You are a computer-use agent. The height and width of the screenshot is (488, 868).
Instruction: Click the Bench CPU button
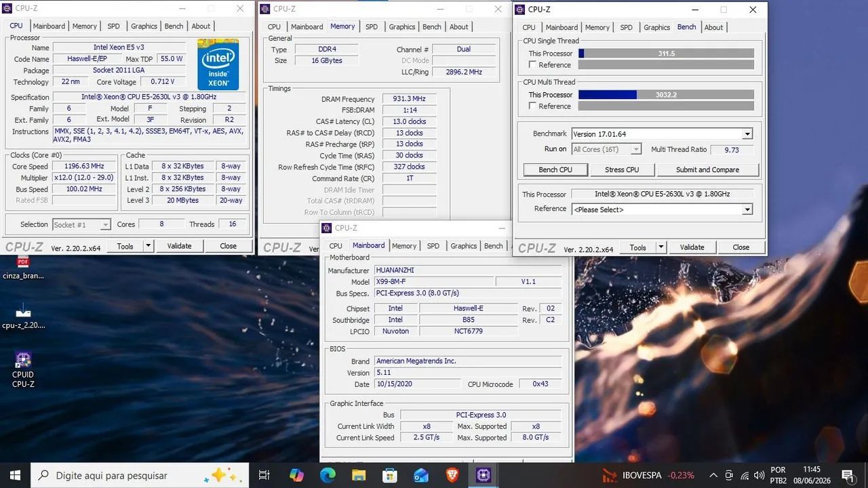pos(555,169)
